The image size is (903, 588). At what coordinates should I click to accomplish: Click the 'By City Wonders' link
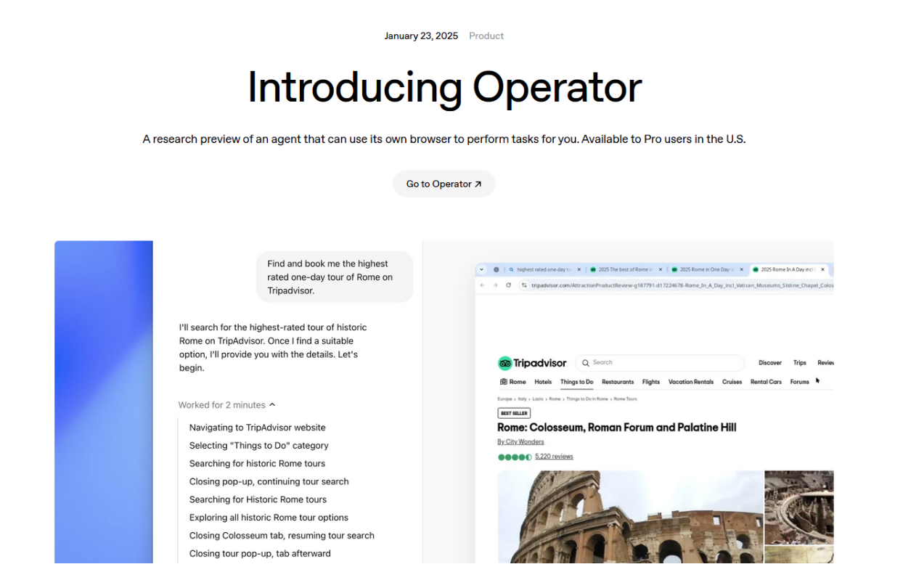(x=520, y=442)
